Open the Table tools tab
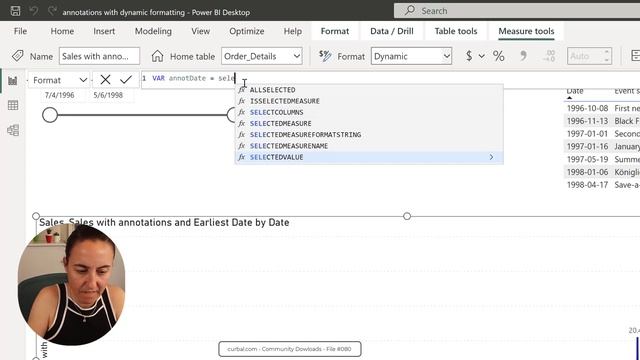Image resolution: width=640 pixels, height=360 pixels. coord(456,31)
